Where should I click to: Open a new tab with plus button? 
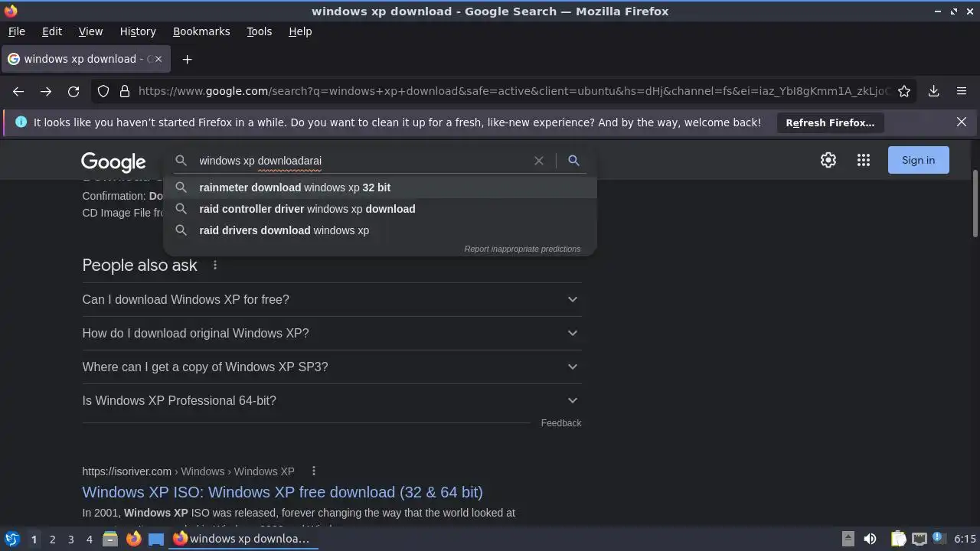point(187,59)
